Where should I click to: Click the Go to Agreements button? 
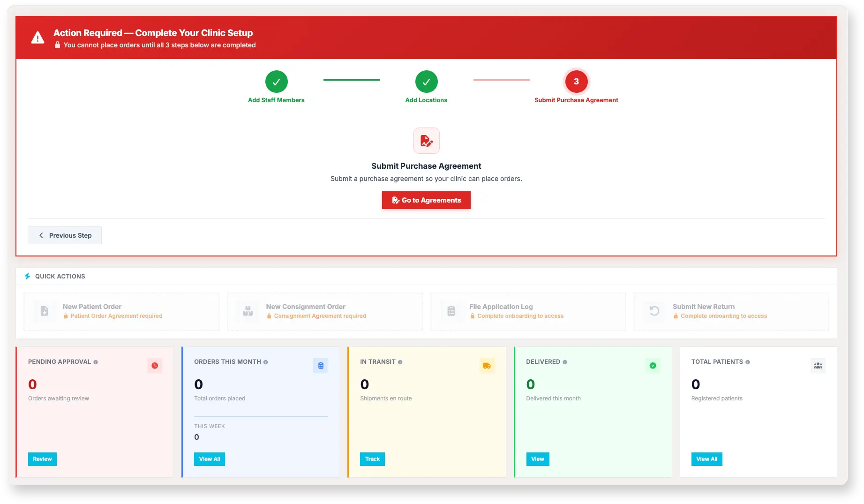click(x=426, y=200)
